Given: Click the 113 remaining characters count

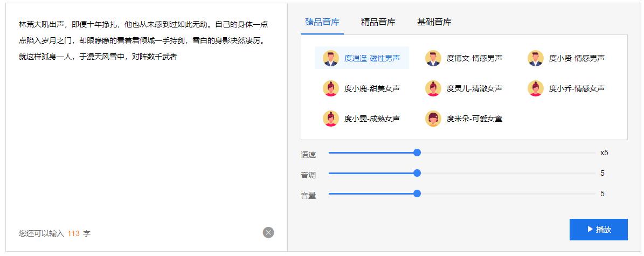Looking at the screenshot, I should pyautogui.click(x=73, y=233).
